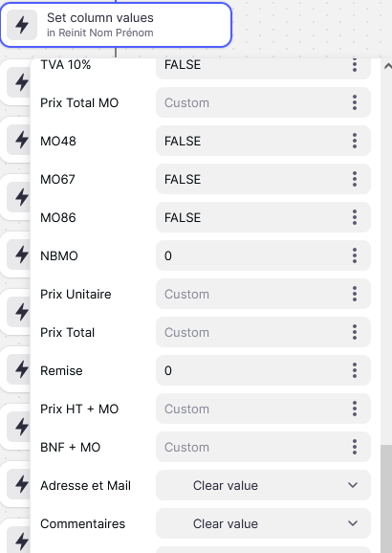Select the Set column values step card
The height and width of the screenshot is (553, 392).
116,25
